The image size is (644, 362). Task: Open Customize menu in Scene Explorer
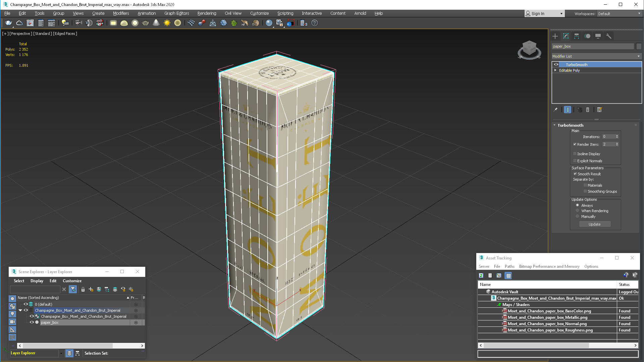coord(72,281)
